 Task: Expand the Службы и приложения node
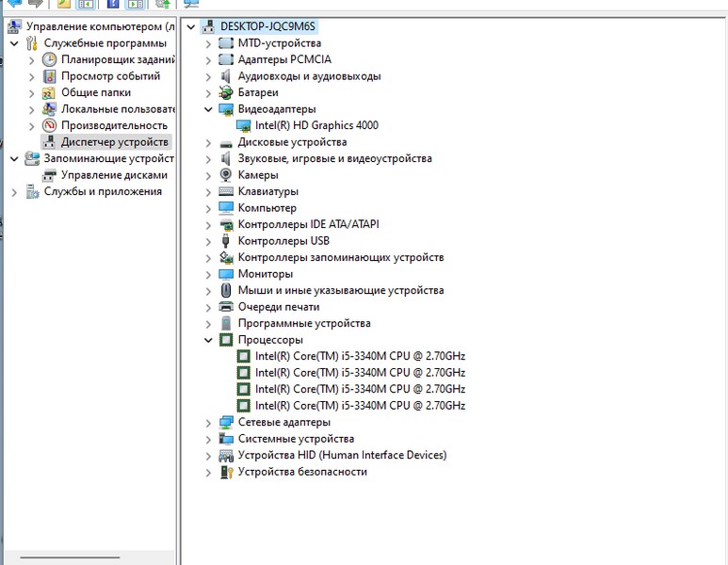14,192
